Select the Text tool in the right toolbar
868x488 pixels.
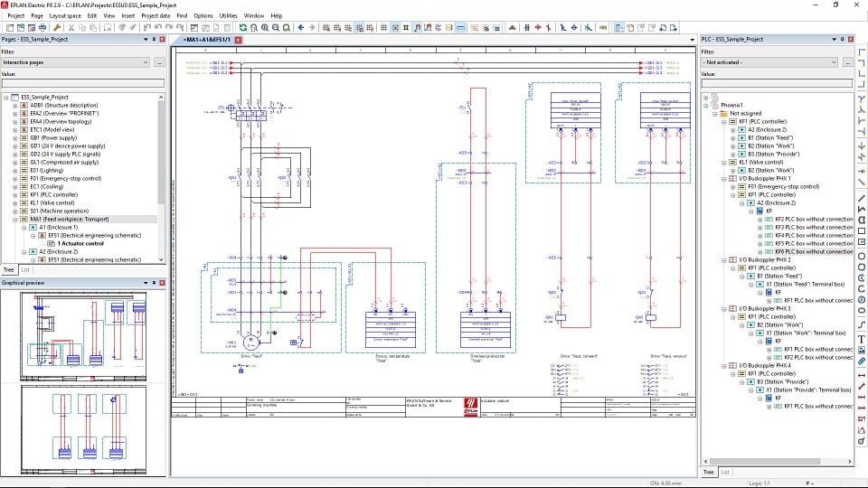click(x=862, y=338)
